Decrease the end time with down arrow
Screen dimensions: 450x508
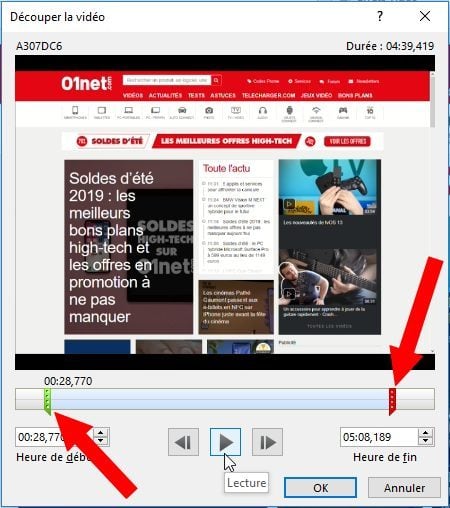coord(425,441)
